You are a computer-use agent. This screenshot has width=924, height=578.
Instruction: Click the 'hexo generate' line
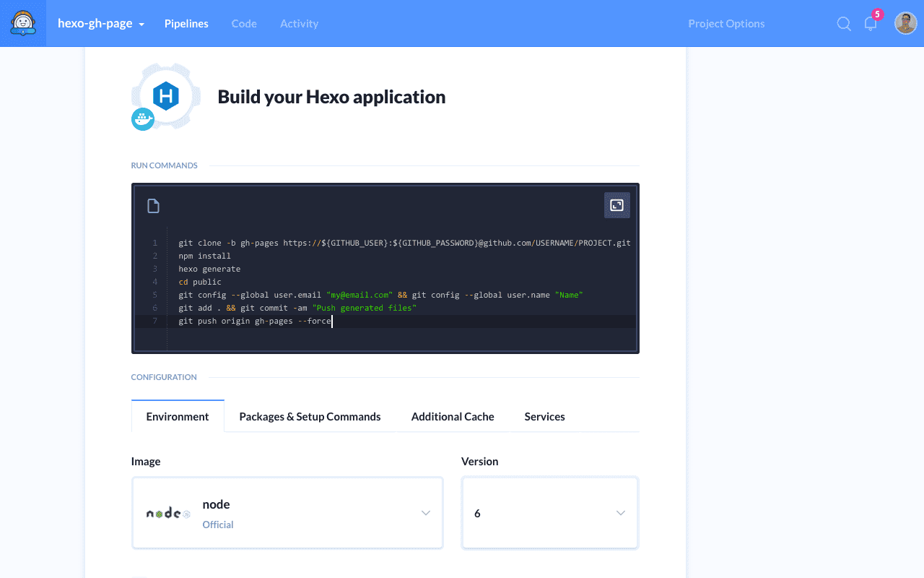pyautogui.click(x=209, y=269)
